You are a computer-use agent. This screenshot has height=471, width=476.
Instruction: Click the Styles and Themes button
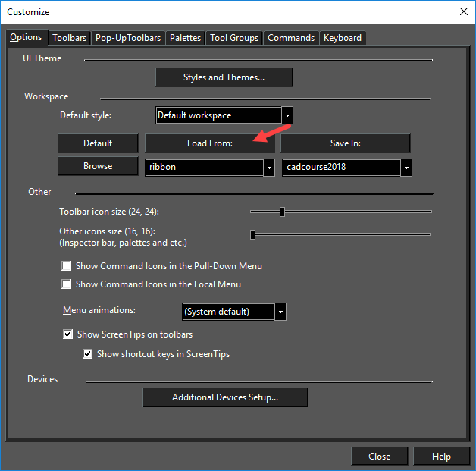224,77
